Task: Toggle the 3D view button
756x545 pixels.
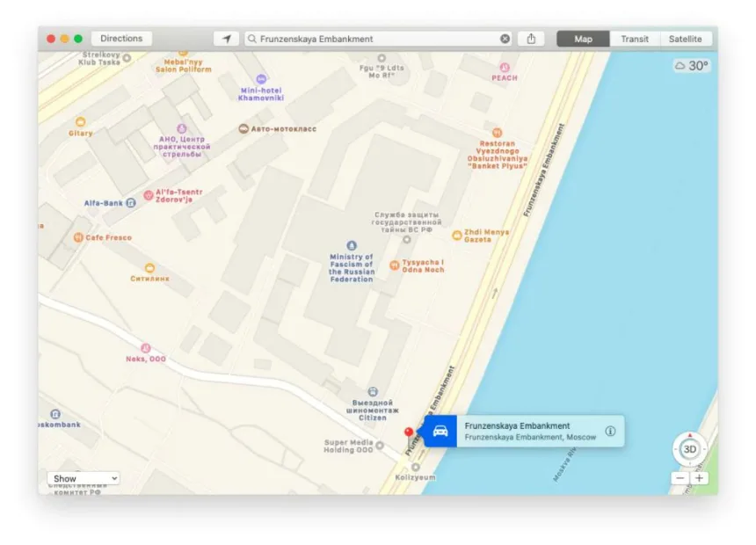Action: 690,449
